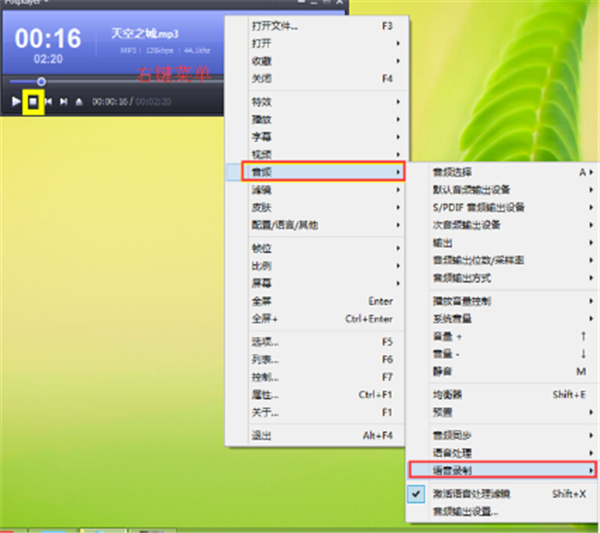Expand the 默认音频输出设备 submenu
The width and height of the screenshot is (600, 533).
click(472, 190)
